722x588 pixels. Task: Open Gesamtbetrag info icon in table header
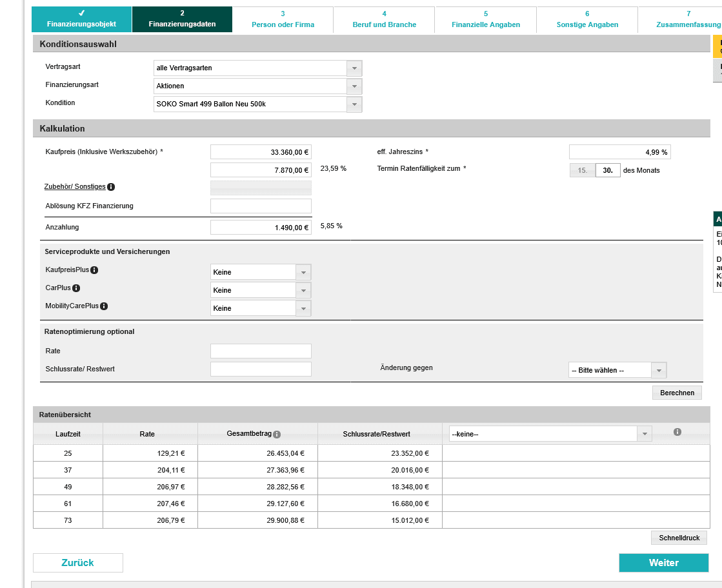(x=277, y=435)
